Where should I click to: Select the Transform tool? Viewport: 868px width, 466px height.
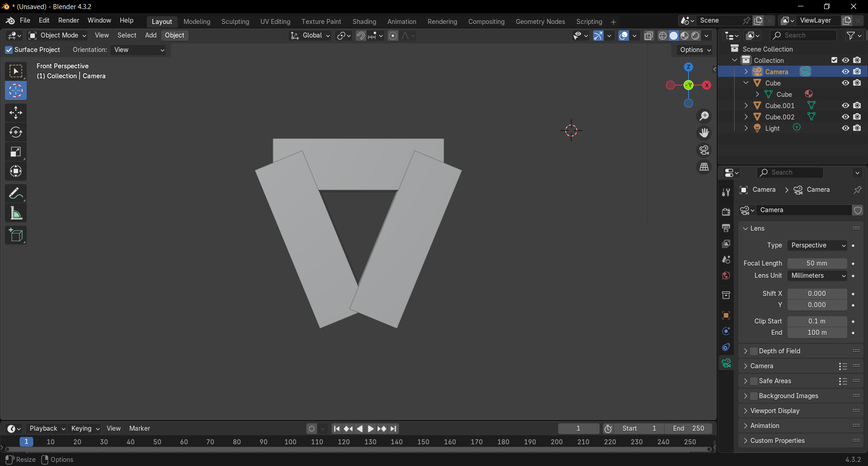16,171
